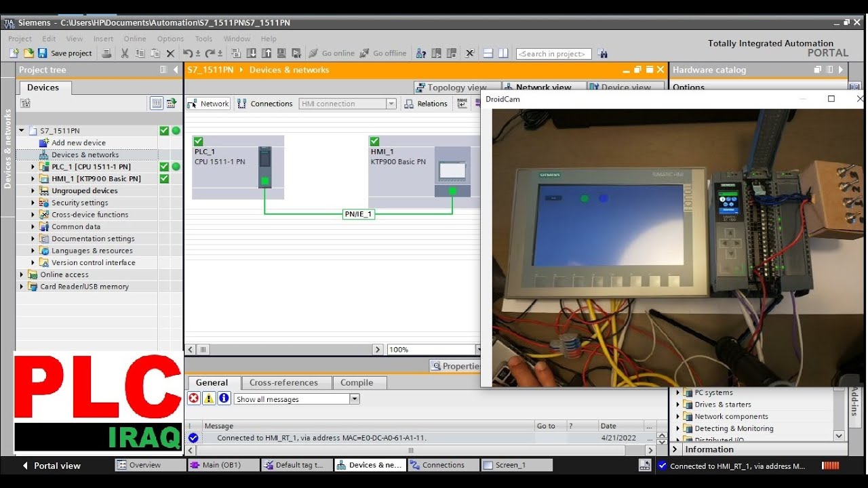Open the Options menu

coord(170,39)
